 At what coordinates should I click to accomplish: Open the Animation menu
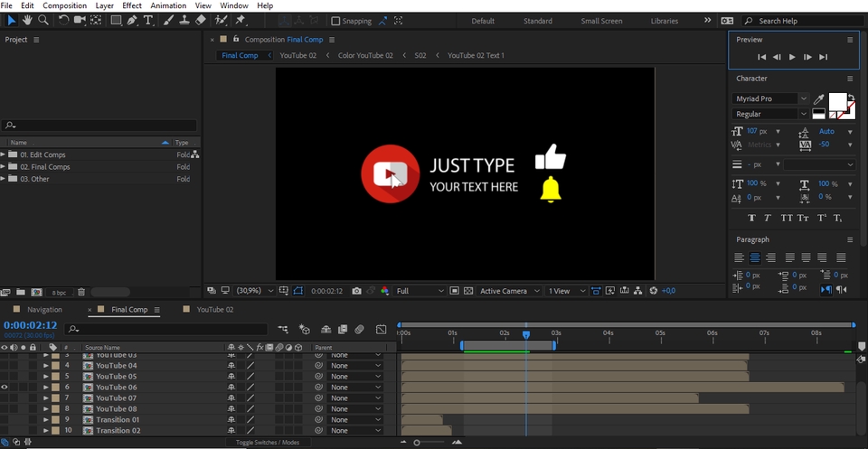[x=168, y=5]
